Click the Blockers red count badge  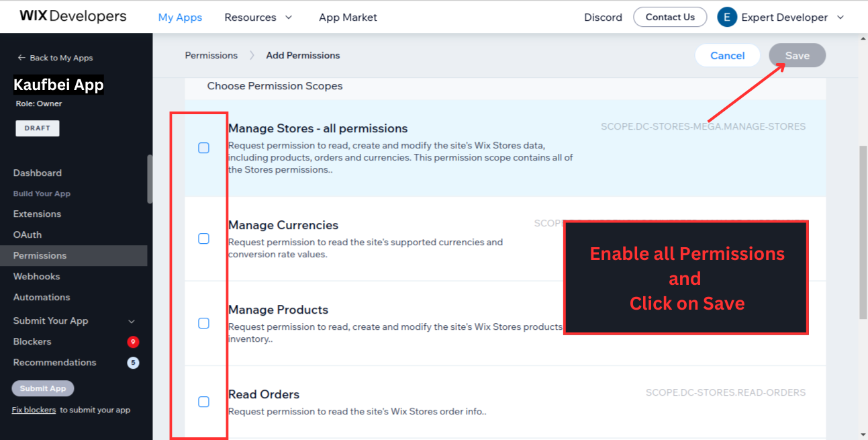(x=133, y=342)
